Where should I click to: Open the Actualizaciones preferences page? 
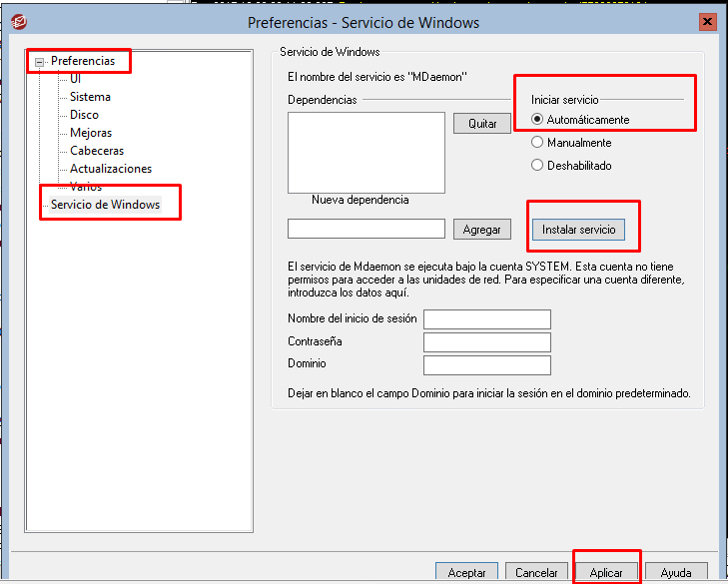(111, 169)
